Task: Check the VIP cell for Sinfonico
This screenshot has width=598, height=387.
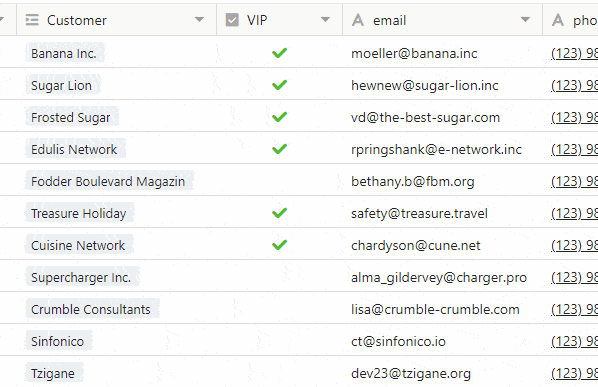Action: [x=279, y=341]
